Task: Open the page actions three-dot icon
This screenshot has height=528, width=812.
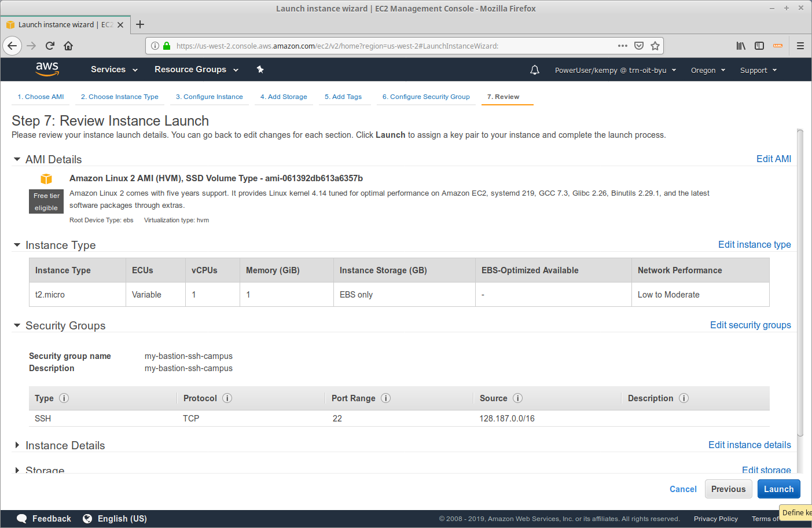Action: (623, 46)
